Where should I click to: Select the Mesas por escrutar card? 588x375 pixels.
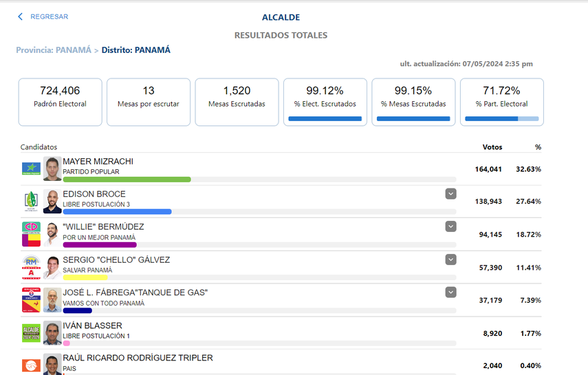point(149,102)
